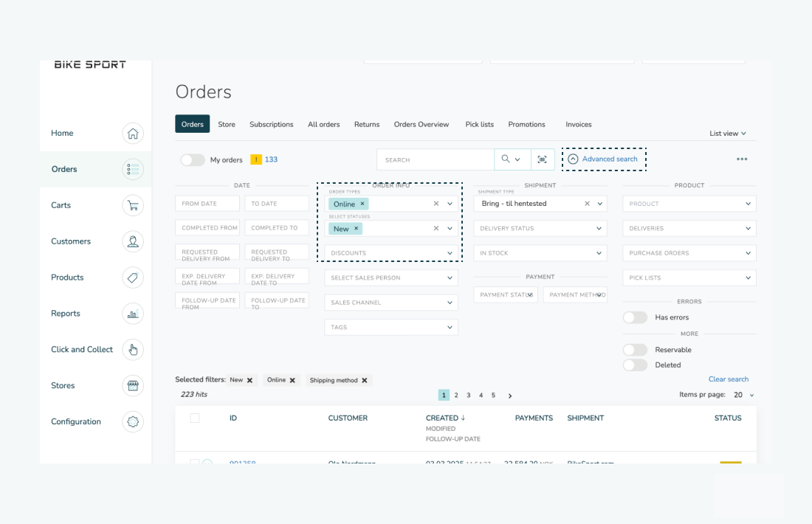Remove the Shipping method filter chip
This screenshot has height=524, width=812.
tap(365, 380)
